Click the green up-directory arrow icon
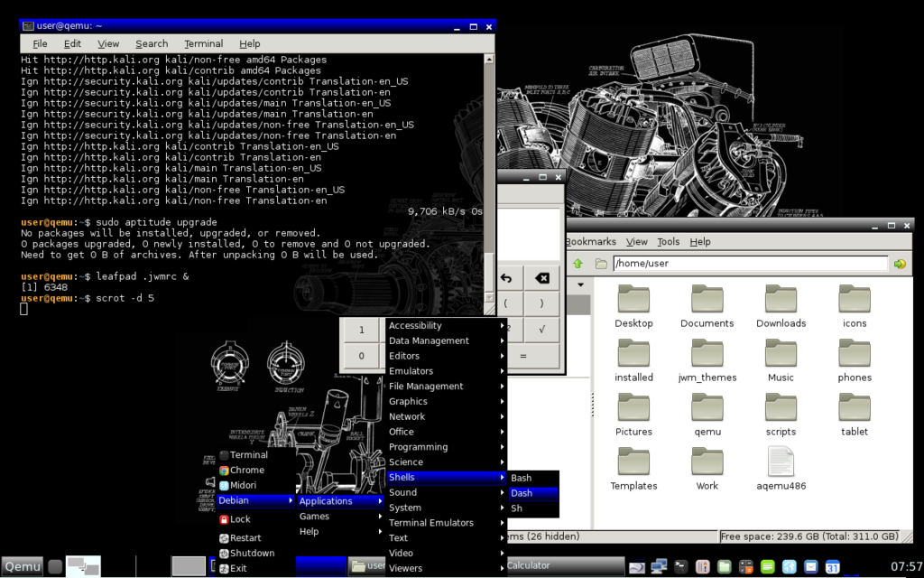 [577, 264]
